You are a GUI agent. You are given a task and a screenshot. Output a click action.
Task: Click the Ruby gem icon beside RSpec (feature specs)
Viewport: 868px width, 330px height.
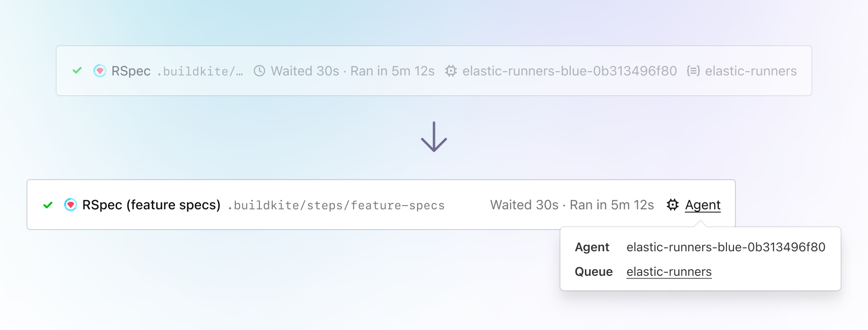pyautogui.click(x=70, y=205)
